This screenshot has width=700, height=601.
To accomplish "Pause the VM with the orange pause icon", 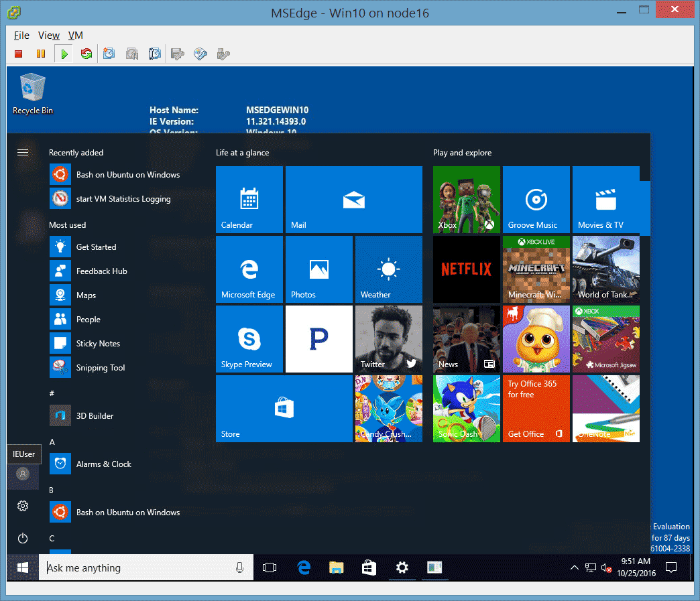I will click(x=41, y=54).
